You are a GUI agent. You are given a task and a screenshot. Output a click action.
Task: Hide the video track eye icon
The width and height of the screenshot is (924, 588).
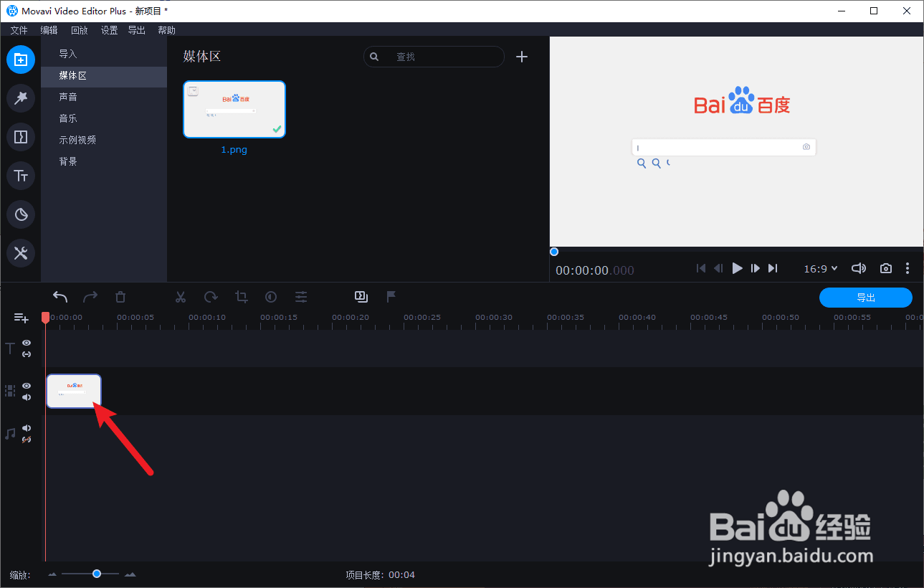coord(27,386)
